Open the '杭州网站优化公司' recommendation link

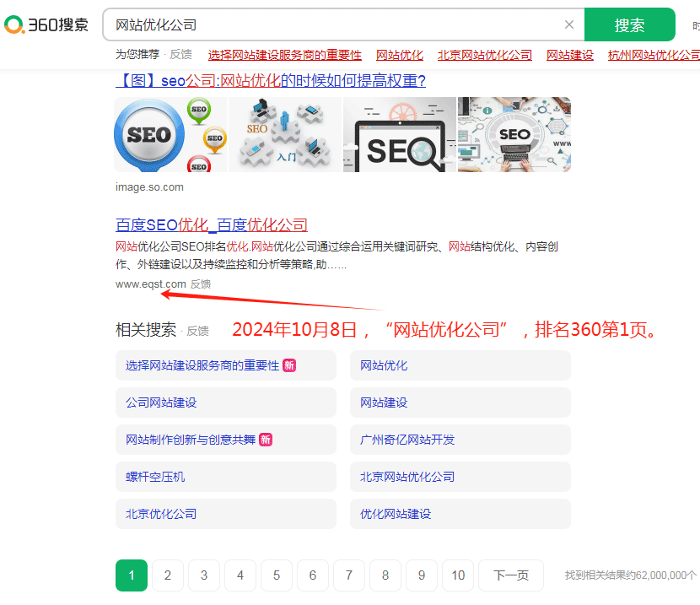[655, 54]
